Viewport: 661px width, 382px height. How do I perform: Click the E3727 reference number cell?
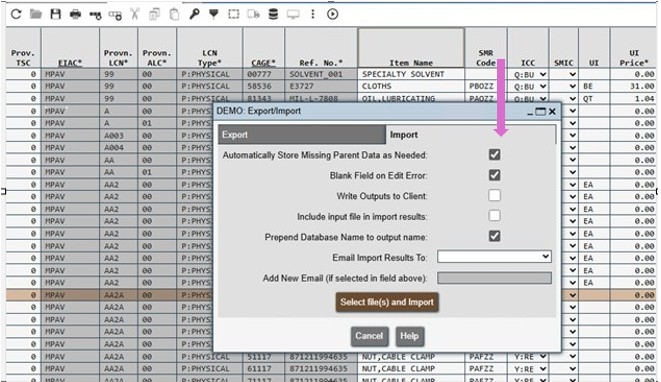[x=321, y=86]
